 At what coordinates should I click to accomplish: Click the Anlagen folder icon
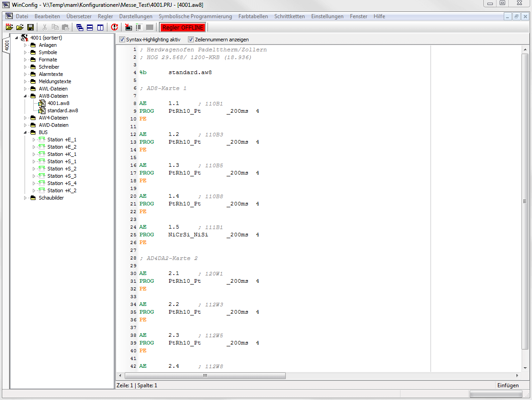[x=33, y=45]
